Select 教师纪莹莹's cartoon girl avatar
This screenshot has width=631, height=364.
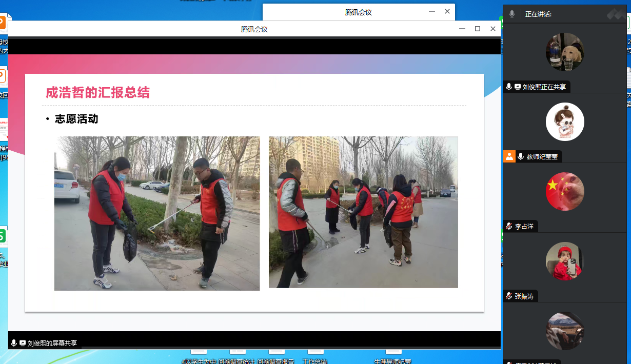click(x=565, y=122)
